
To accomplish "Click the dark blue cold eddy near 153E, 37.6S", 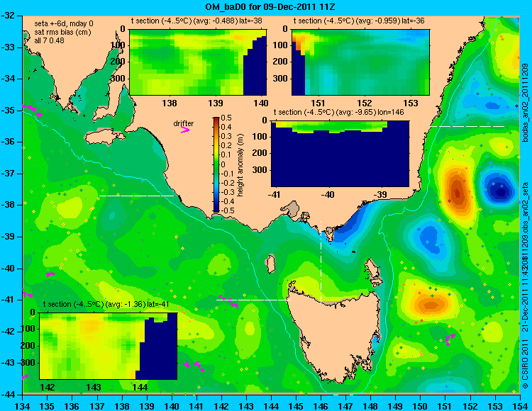I will (499, 191).
